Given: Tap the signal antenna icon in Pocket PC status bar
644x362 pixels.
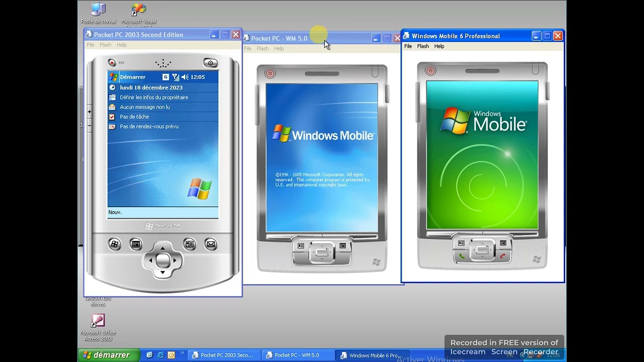Looking at the screenshot, I should pyautogui.click(x=176, y=77).
